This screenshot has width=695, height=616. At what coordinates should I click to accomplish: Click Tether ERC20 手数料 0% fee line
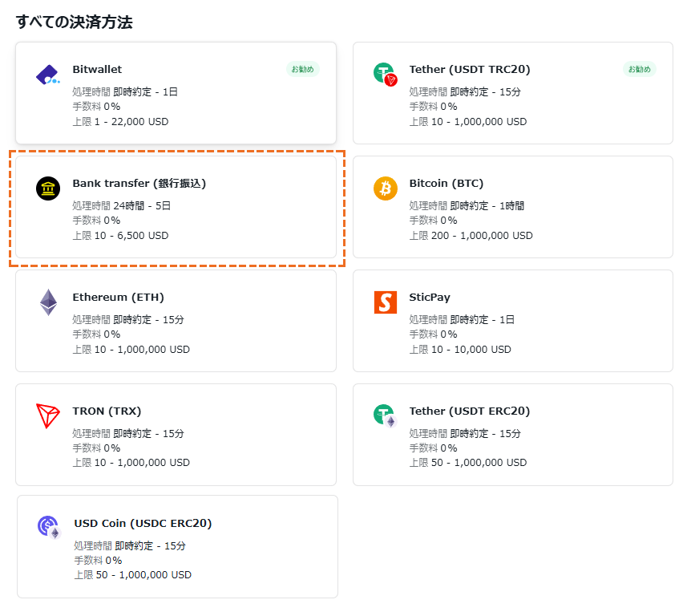pyautogui.click(x=433, y=448)
